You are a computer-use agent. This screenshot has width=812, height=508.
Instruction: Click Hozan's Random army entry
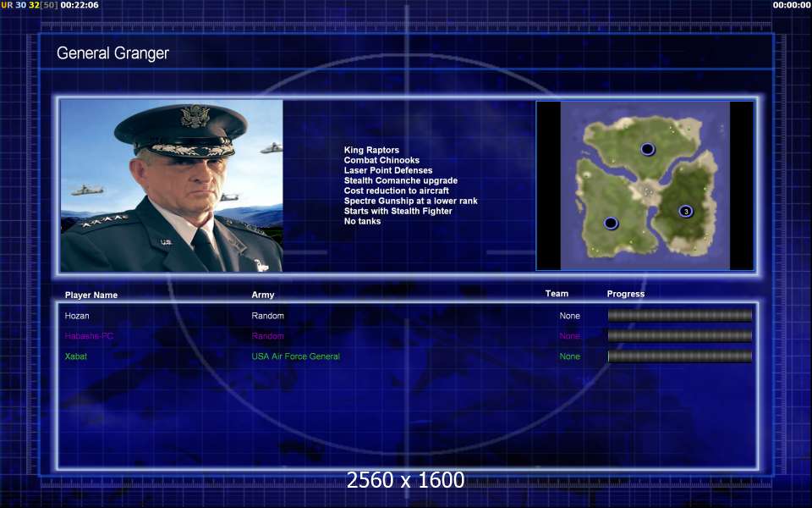[x=268, y=316]
